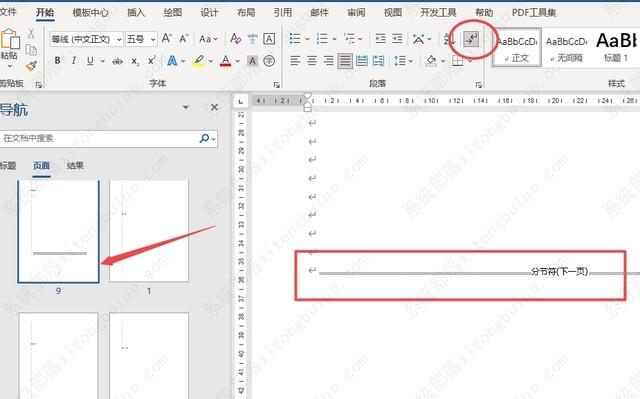640x399 pixels.
Task: Apply strikethrough formatting
Action: (x=118, y=62)
